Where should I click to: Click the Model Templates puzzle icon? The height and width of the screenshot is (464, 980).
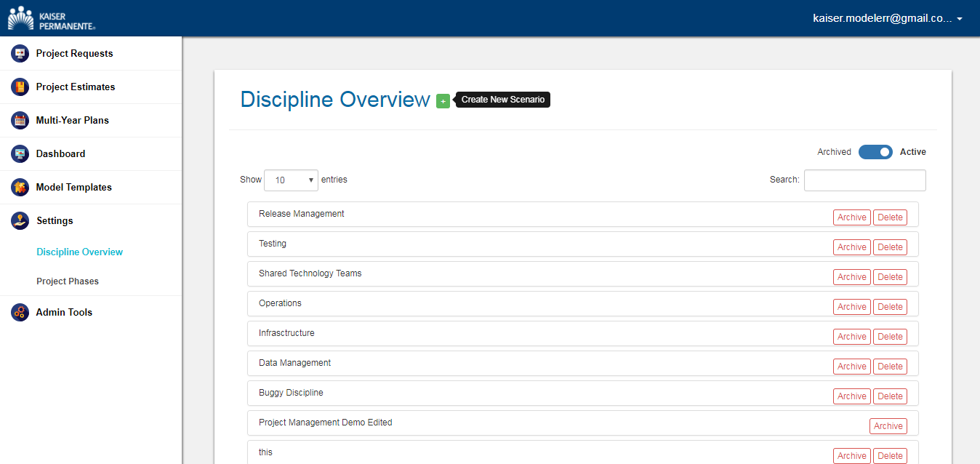[x=20, y=187]
